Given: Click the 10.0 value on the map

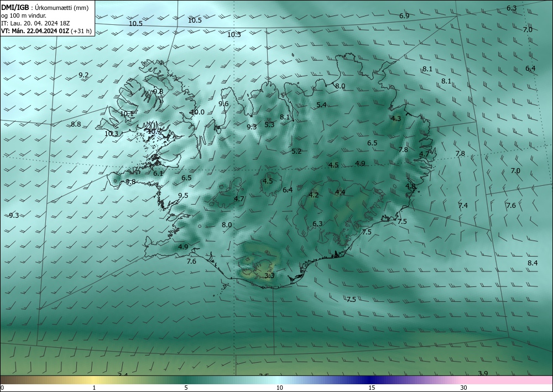Looking at the screenshot, I should point(197,112).
